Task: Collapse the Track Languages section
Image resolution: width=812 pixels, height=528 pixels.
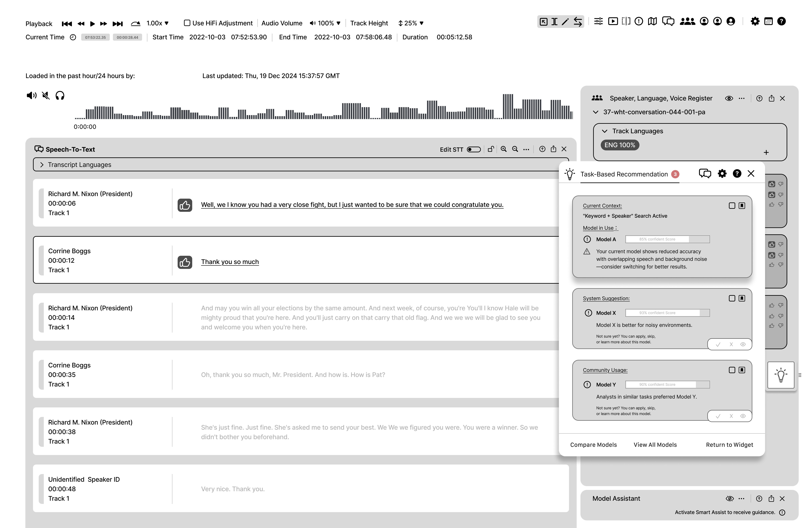Action: (605, 131)
